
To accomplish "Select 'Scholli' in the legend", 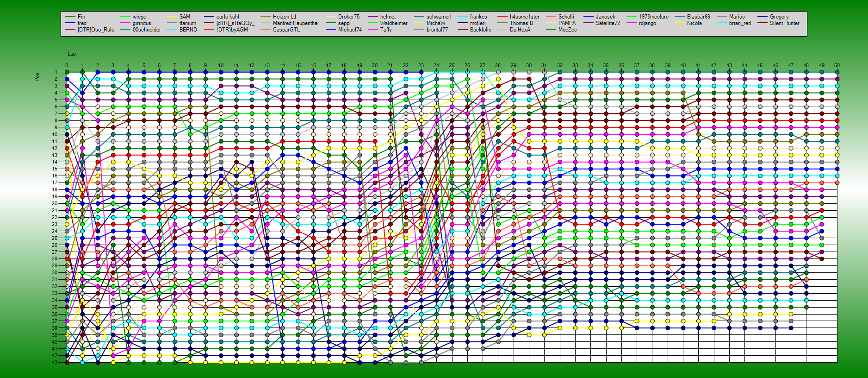I will coord(560,17).
